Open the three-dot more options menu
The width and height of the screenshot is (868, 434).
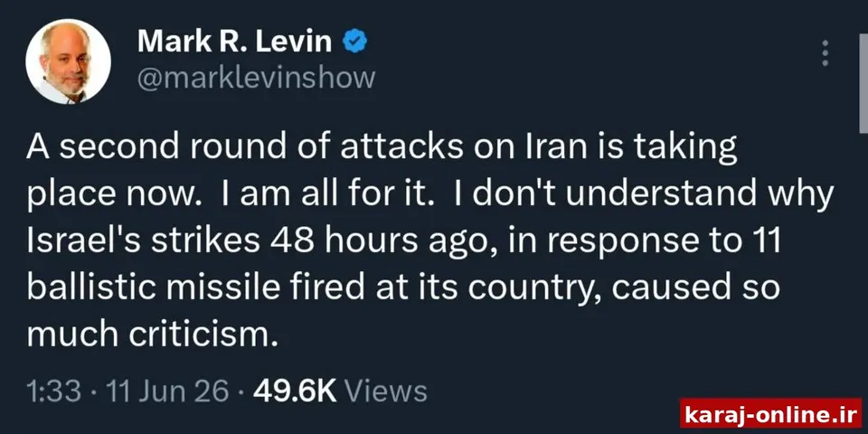pos(826,53)
